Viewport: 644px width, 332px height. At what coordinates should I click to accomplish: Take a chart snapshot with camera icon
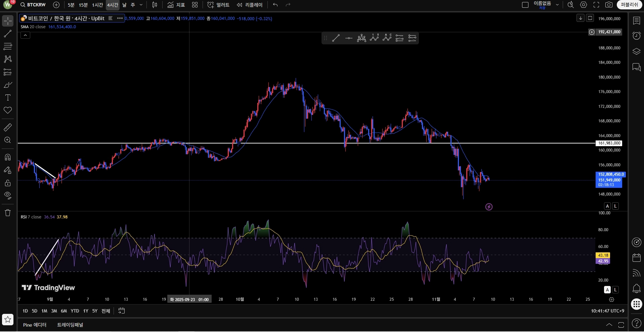pos(609,5)
